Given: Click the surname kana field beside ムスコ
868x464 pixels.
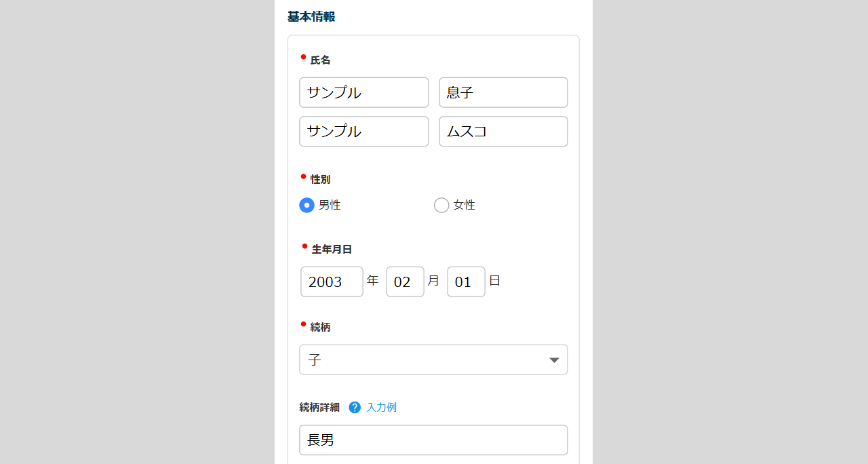Looking at the screenshot, I should (363, 132).
